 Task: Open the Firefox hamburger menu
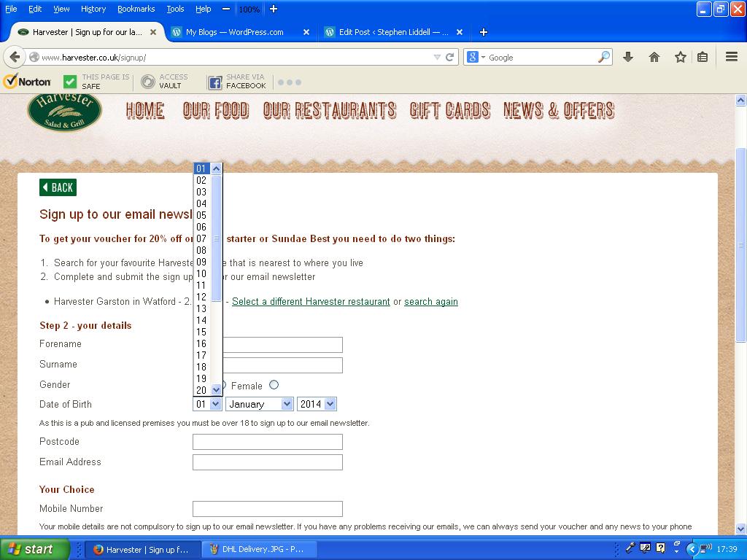[x=731, y=57]
